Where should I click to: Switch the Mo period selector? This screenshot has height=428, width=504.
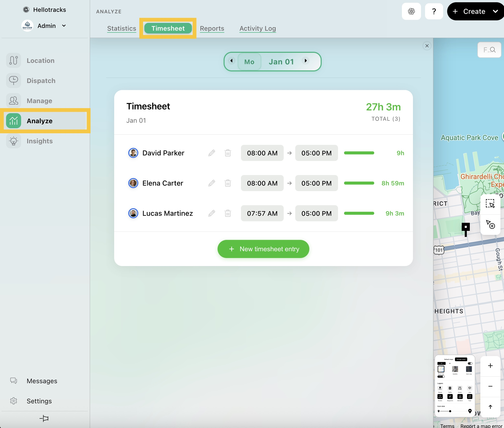[249, 62]
